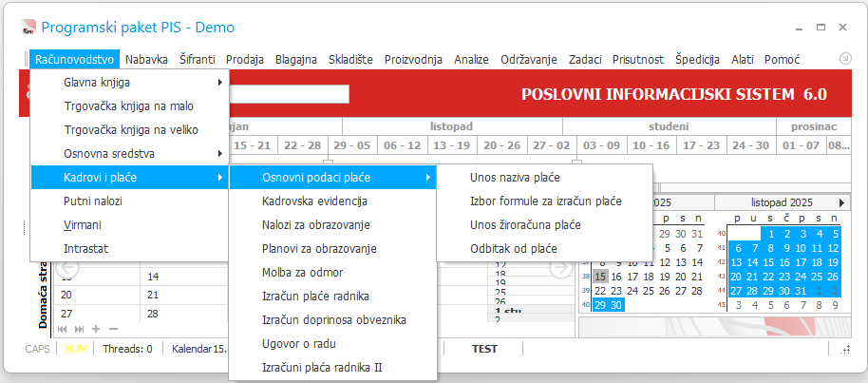The width and height of the screenshot is (868, 383).
Task: Click the NUM indicator in status bar
Action: coord(76,349)
